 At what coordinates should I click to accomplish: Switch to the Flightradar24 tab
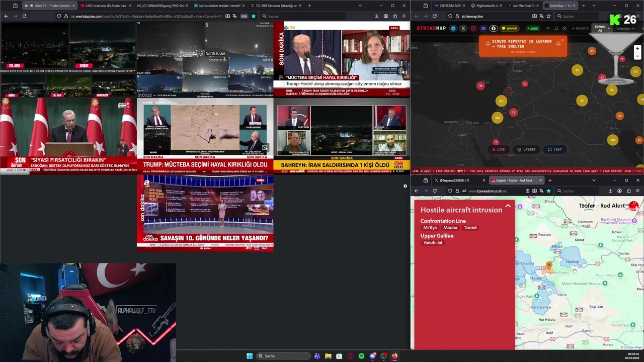point(487,6)
